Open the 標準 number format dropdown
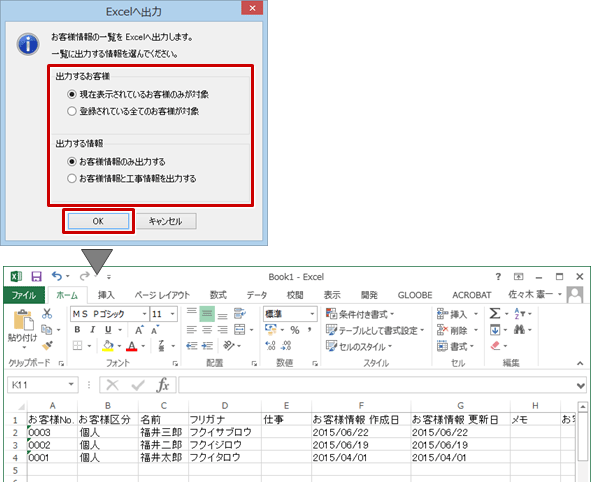This screenshot has height=482, width=591. [312, 314]
